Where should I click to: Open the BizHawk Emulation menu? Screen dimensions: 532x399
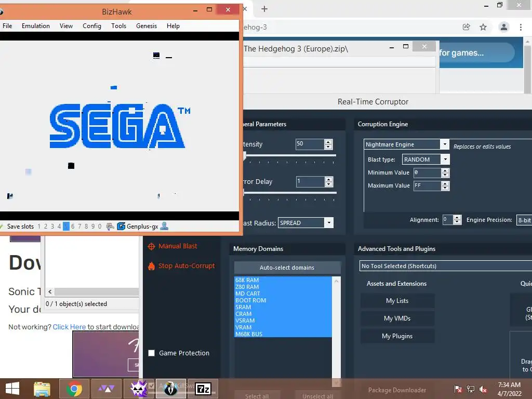(x=36, y=26)
